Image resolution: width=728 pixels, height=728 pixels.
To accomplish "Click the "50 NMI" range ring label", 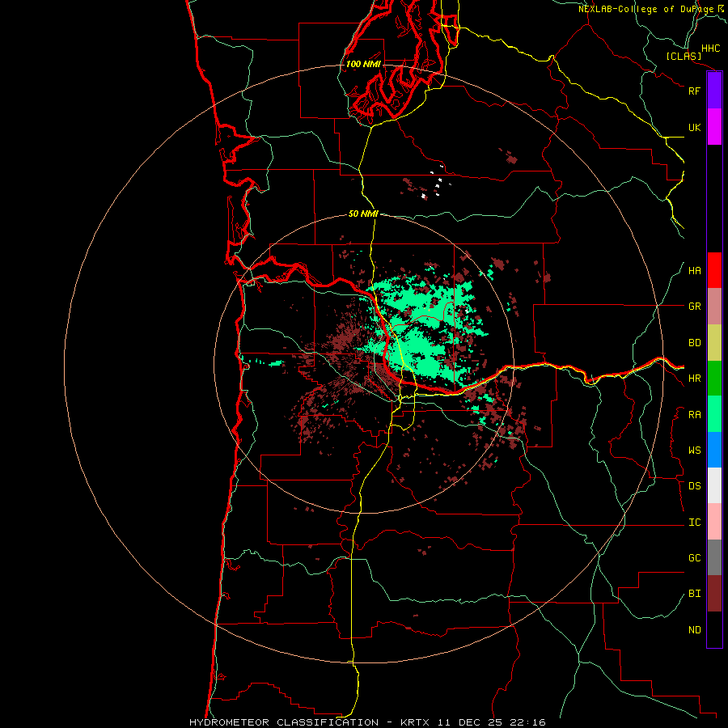I will (363, 214).
